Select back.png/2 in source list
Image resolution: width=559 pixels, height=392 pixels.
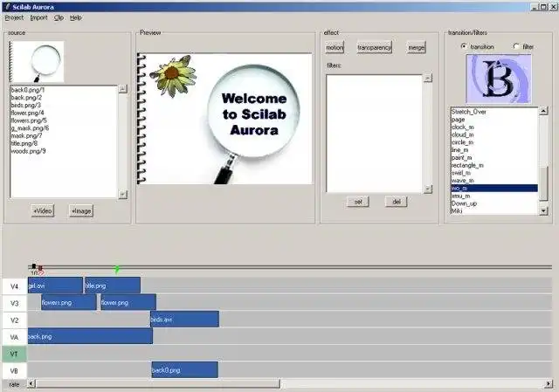point(26,97)
